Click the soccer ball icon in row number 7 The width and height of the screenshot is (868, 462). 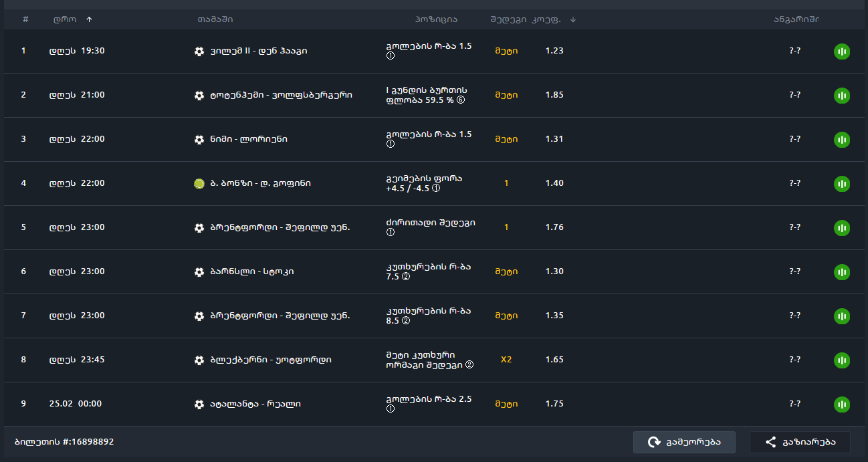click(199, 316)
